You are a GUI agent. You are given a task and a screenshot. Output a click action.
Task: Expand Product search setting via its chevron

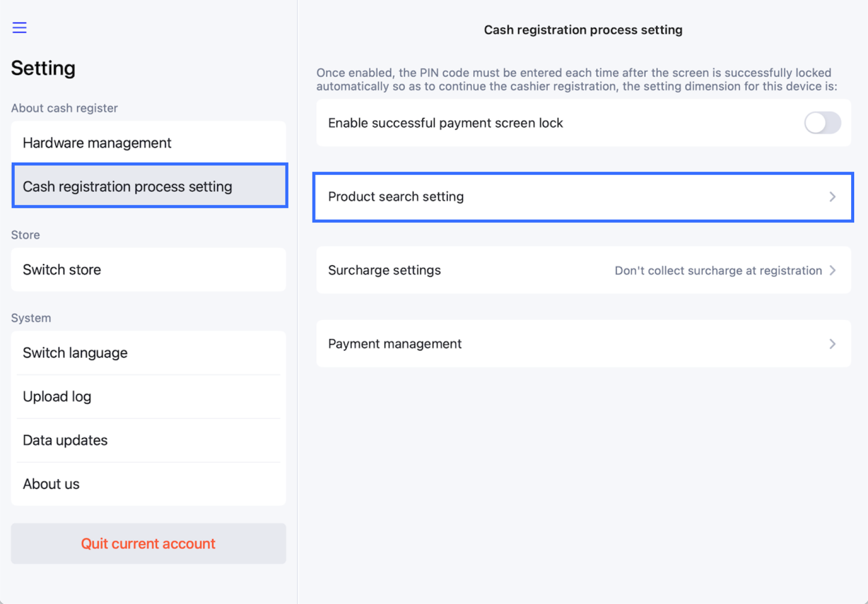[x=833, y=197]
